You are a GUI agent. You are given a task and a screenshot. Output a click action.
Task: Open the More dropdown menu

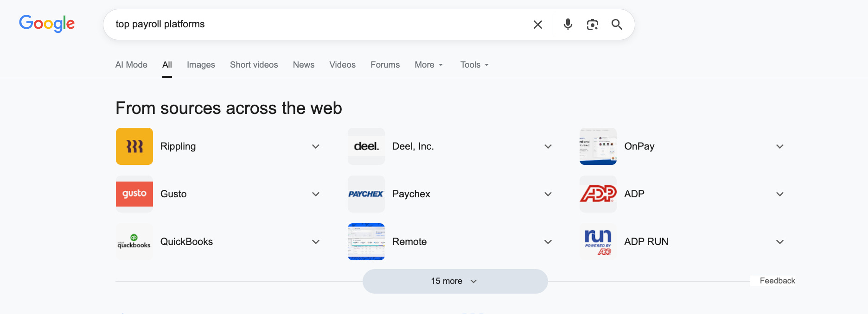point(429,65)
